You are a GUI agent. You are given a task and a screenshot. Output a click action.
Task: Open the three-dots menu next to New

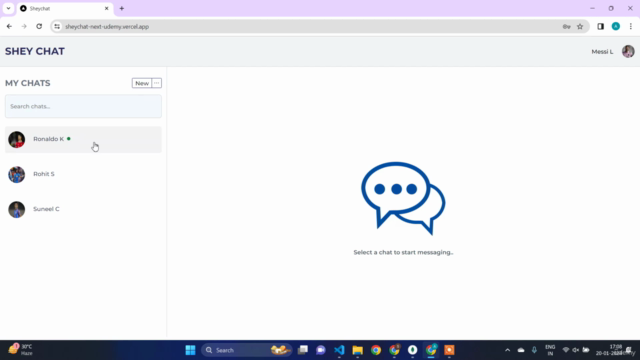(157, 83)
